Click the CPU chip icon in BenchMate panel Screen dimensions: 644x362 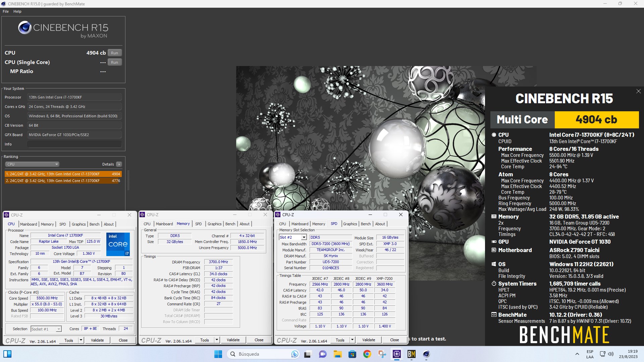[494, 135]
